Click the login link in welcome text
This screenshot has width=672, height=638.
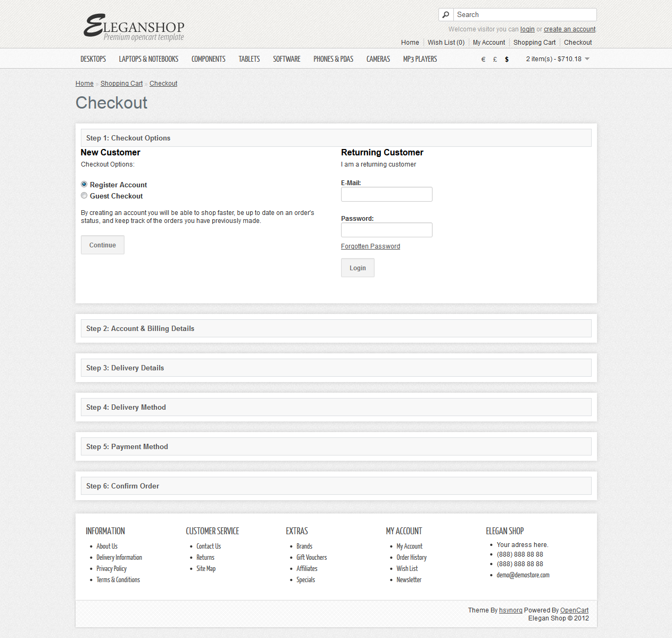coord(527,29)
